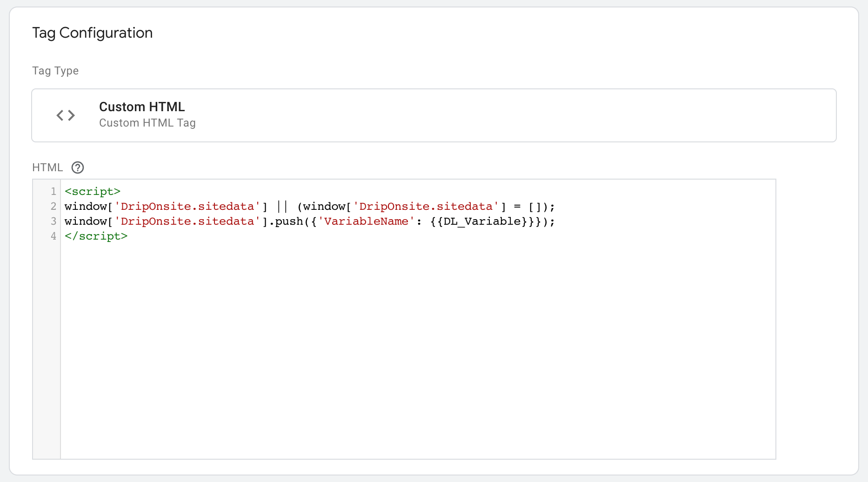Image resolution: width=868 pixels, height=482 pixels.
Task: Click line number 1 in the gutter
Action: [53, 191]
